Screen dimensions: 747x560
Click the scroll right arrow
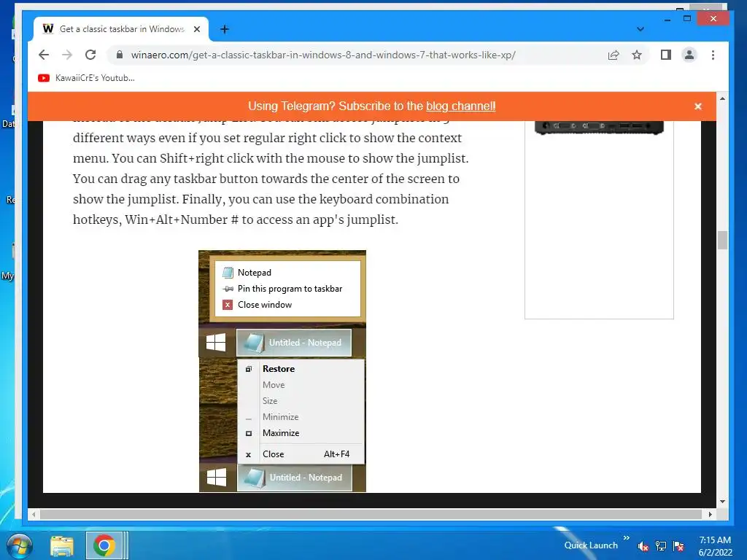coord(710,514)
